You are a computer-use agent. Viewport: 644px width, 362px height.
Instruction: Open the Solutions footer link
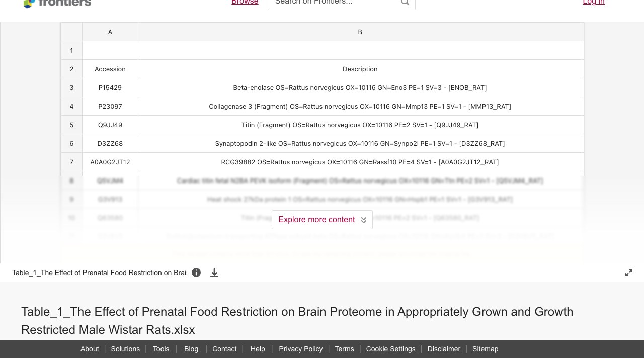(x=125, y=349)
